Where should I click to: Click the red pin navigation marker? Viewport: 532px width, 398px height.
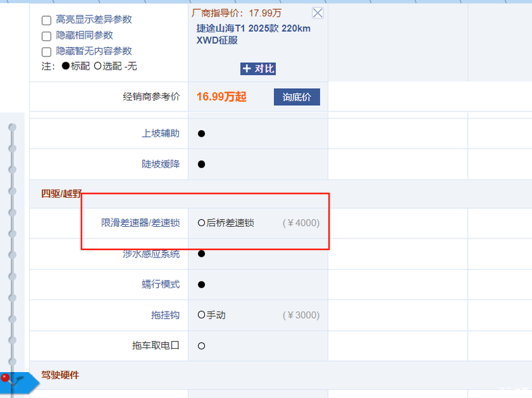[5, 378]
